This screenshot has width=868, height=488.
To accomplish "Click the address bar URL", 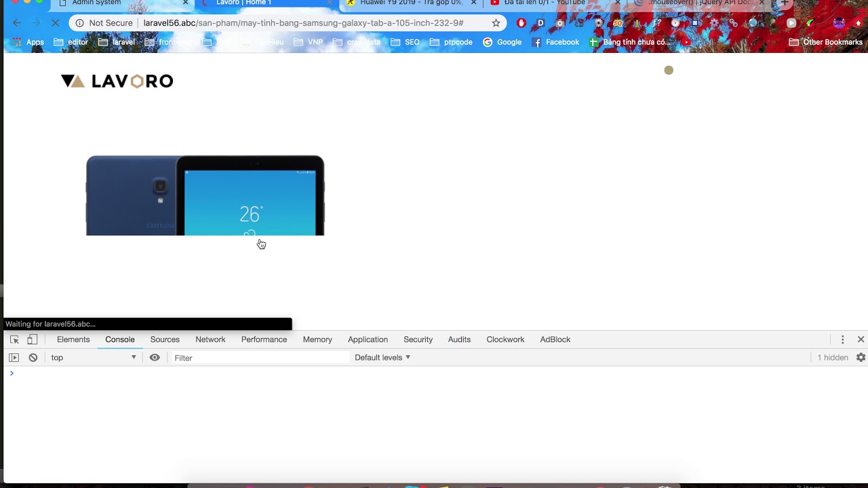I will click(303, 23).
